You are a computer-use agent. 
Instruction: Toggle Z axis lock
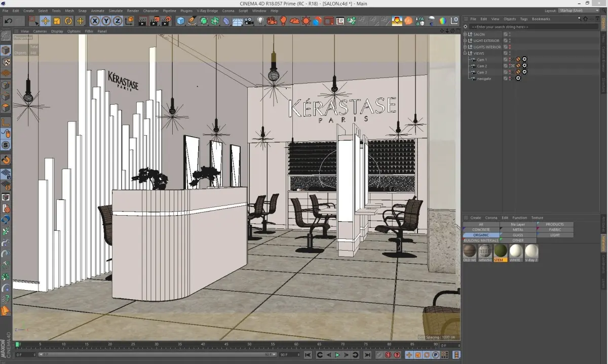tap(117, 21)
